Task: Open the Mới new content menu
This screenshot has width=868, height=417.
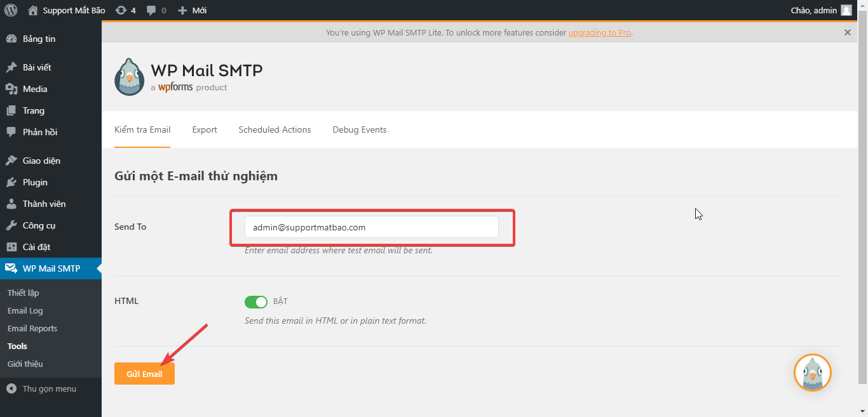Action: [193, 10]
